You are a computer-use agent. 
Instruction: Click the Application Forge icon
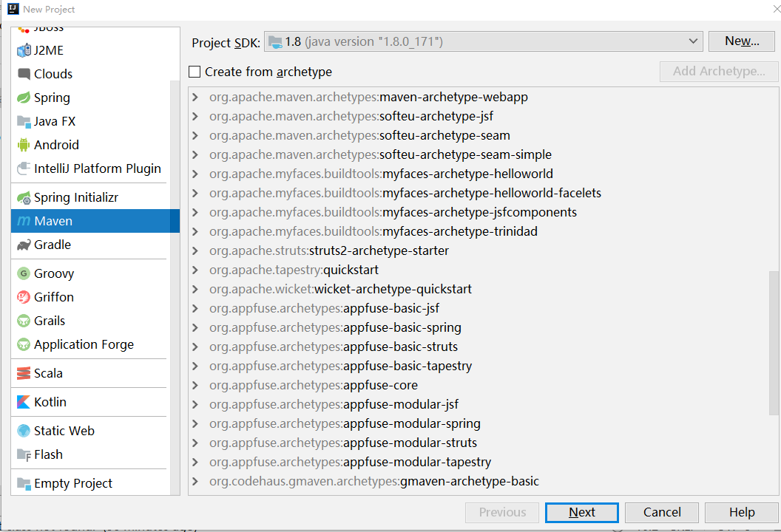point(24,344)
